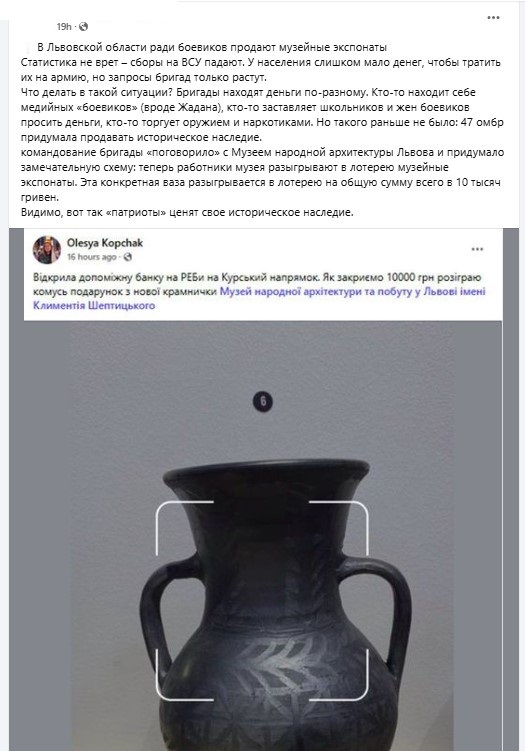Click Olesya Kopchak's profile avatar
The image size is (525, 751).
click(46, 250)
